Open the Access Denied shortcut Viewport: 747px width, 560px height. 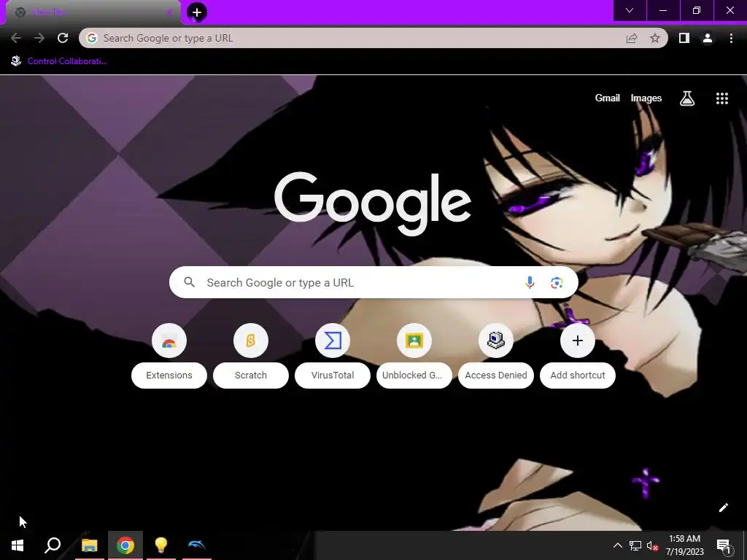coord(496,356)
